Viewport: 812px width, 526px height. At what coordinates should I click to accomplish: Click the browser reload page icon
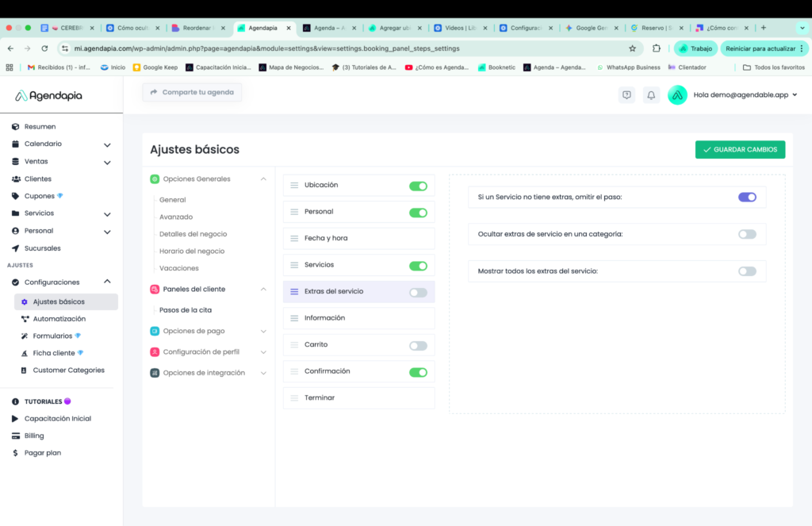[44, 48]
